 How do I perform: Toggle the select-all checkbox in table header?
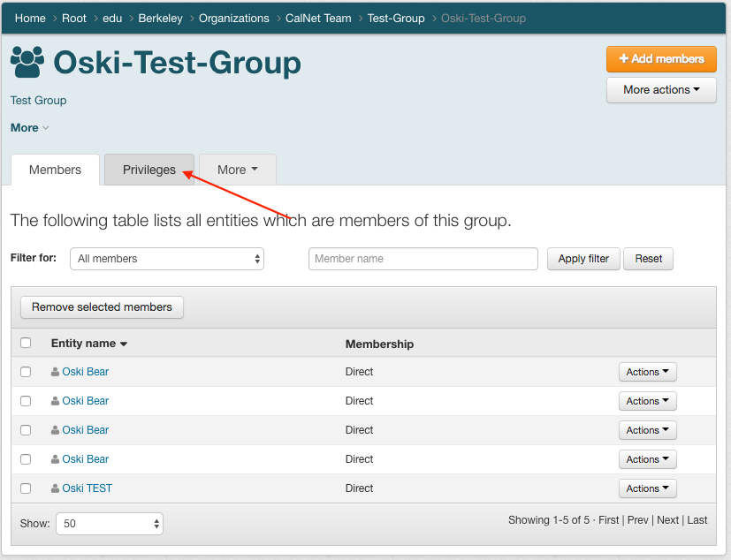coord(26,343)
